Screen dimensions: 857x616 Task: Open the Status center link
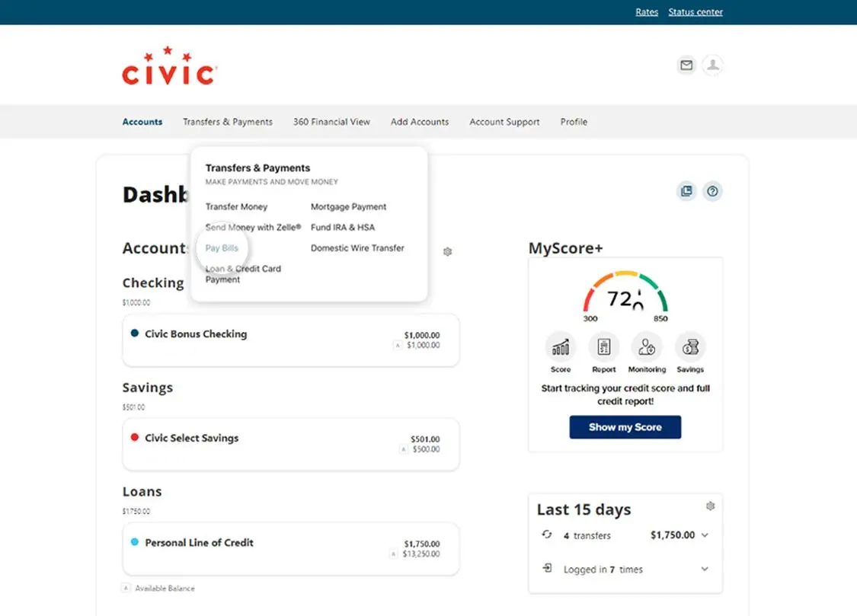tap(695, 11)
